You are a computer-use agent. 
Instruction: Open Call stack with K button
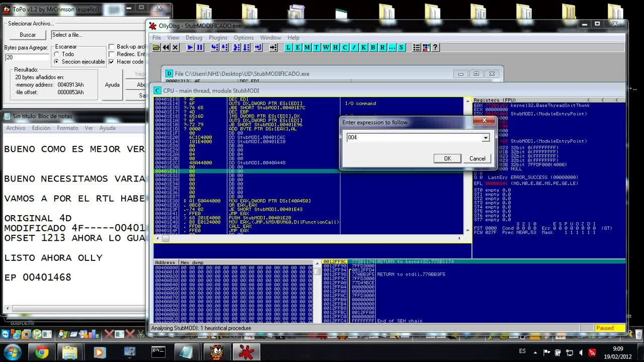coord(364,47)
